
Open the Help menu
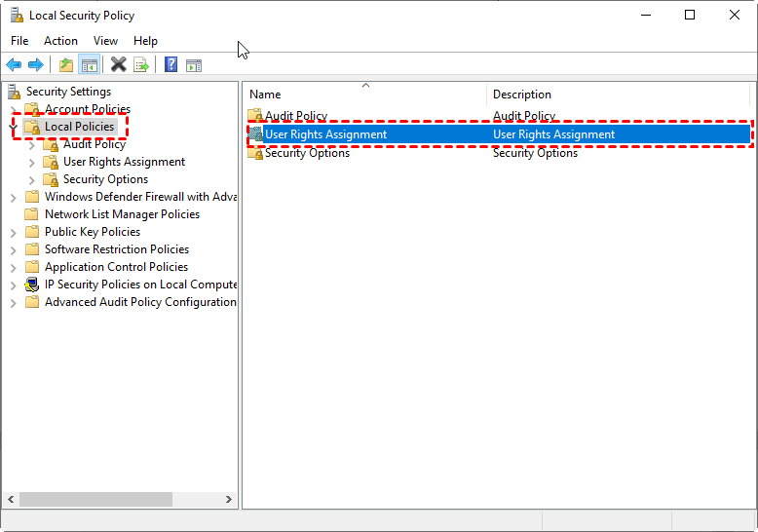click(x=145, y=41)
